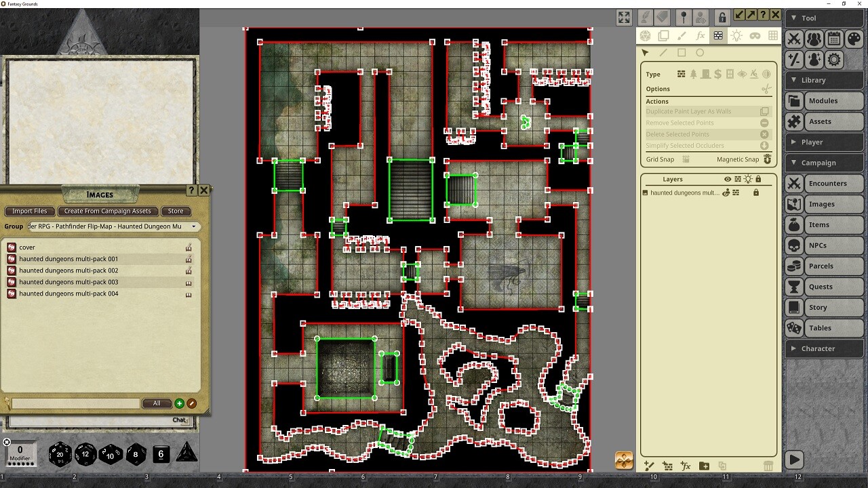Select the Door occluder type
This screenshot has height=488, width=868.
(705, 74)
